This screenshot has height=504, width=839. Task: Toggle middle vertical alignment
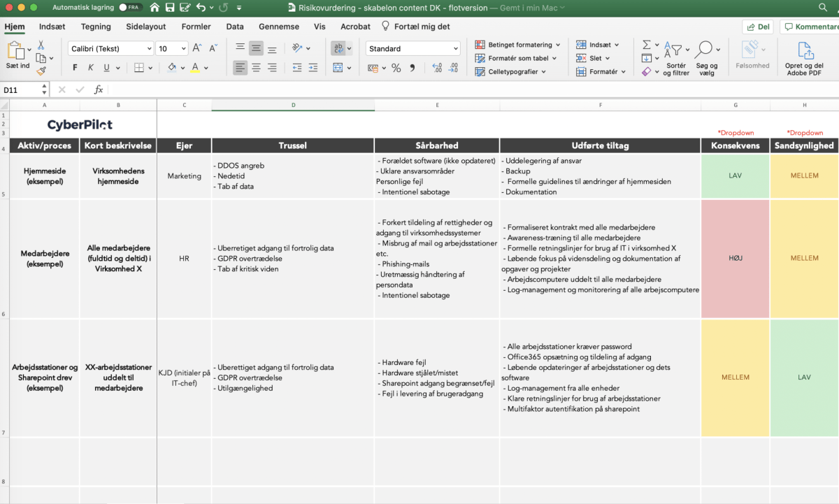coord(256,48)
